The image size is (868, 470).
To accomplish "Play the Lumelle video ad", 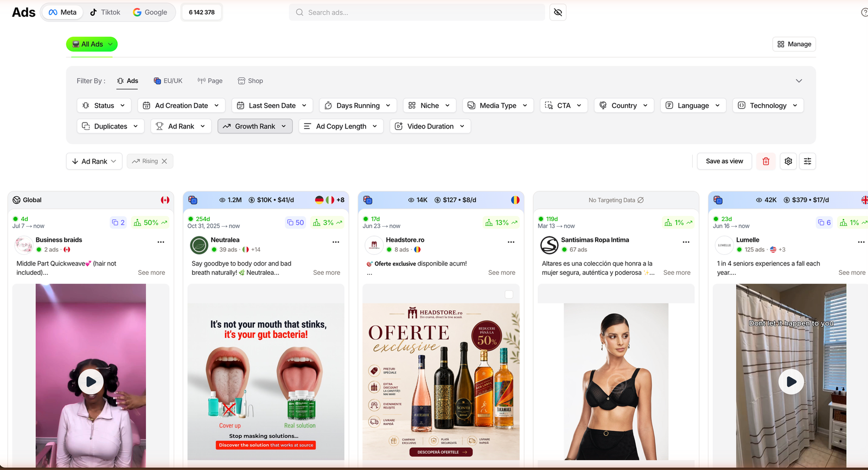I will click(x=792, y=382).
